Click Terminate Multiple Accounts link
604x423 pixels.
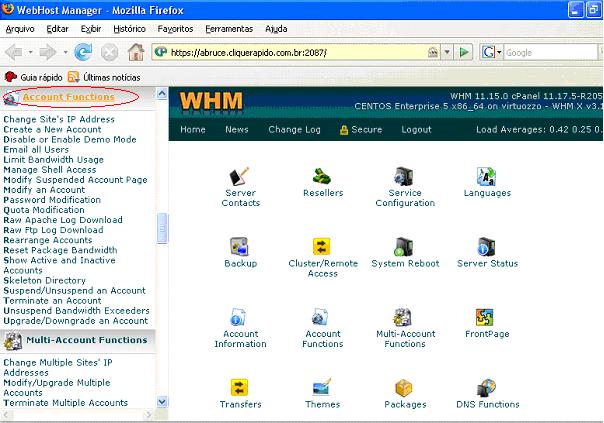click(x=65, y=403)
